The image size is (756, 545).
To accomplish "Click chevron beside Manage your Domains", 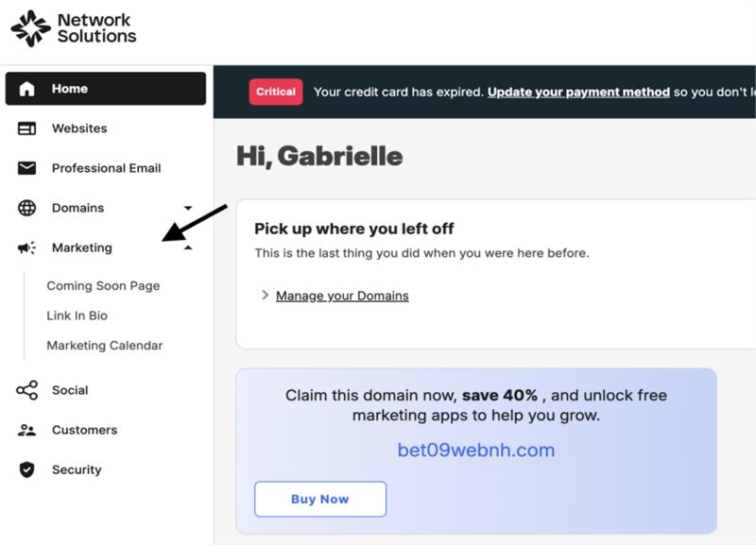I will coord(265,296).
